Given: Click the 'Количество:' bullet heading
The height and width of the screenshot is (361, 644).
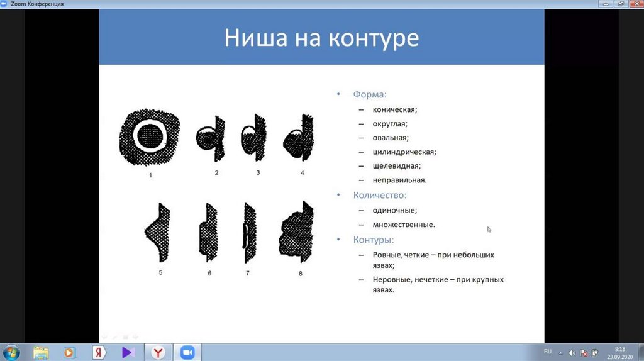Looking at the screenshot, I should pos(379,195).
